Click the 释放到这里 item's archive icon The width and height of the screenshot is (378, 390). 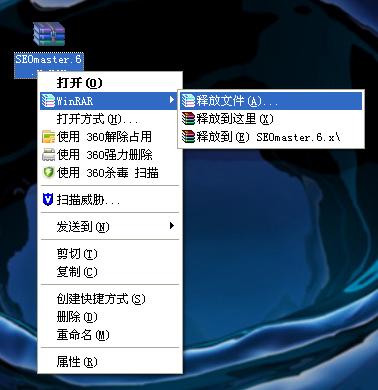pyautogui.click(x=188, y=118)
